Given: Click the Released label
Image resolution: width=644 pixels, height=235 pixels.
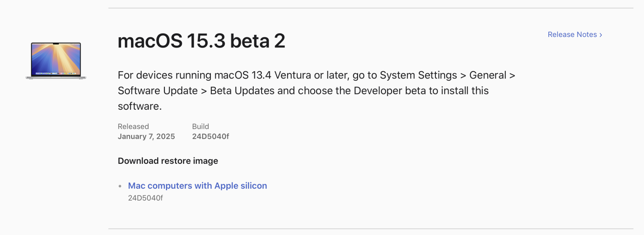Looking at the screenshot, I should coord(133,127).
